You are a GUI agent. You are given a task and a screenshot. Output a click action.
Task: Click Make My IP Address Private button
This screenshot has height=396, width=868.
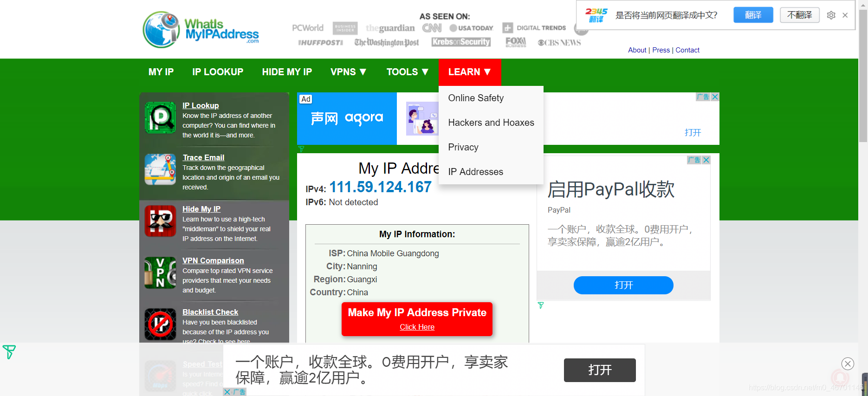click(417, 319)
